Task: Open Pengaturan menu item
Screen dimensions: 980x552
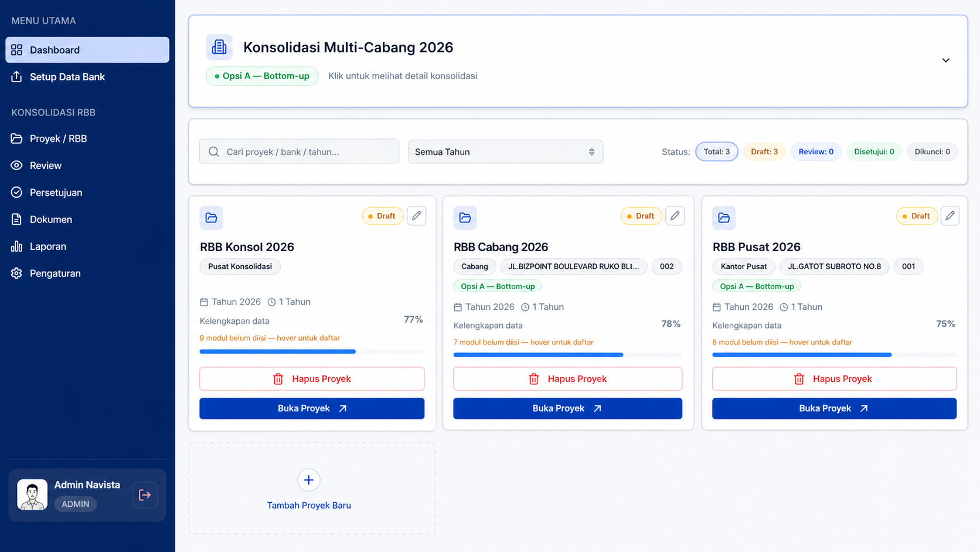Action: 87,273
